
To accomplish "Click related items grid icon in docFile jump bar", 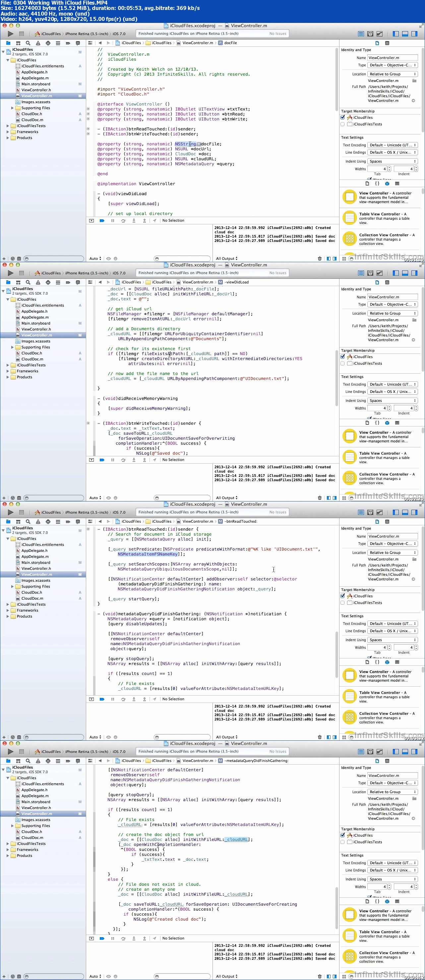I will click(x=90, y=43).
